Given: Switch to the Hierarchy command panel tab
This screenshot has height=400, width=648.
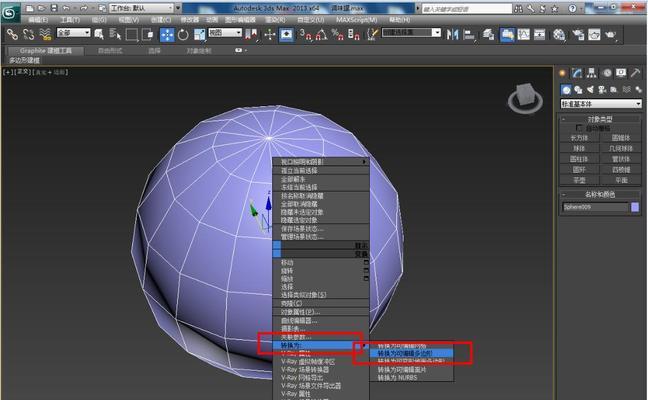Looking at the screenshot, I should (592, 73).
